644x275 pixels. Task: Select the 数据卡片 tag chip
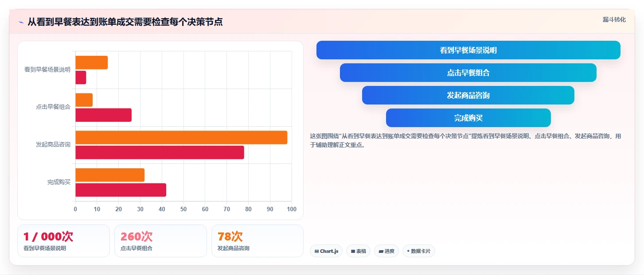(x=419, y=251)
